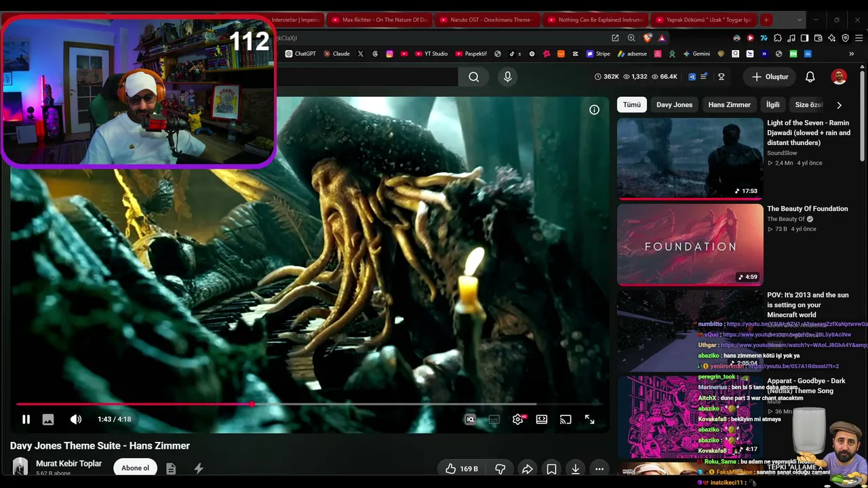Click the Murat Kebir Toplar channel avatar
Viewport: 868px width, 488px height.
[x=20, y=467]
